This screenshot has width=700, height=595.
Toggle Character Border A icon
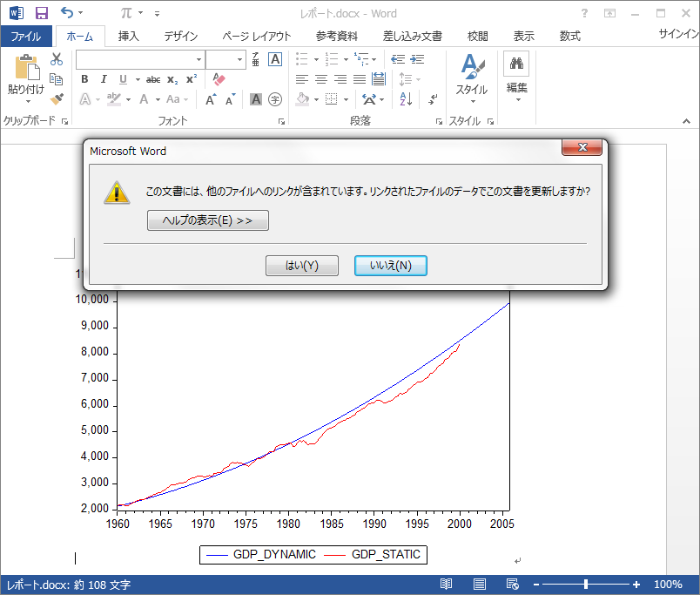[x=275, y=59]
